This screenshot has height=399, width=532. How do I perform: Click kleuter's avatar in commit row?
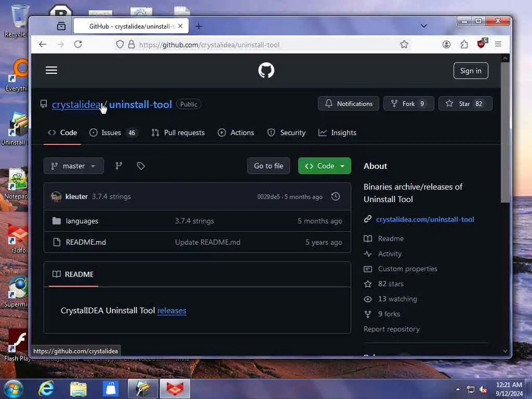pyautogui.click(x=56, y=197)
